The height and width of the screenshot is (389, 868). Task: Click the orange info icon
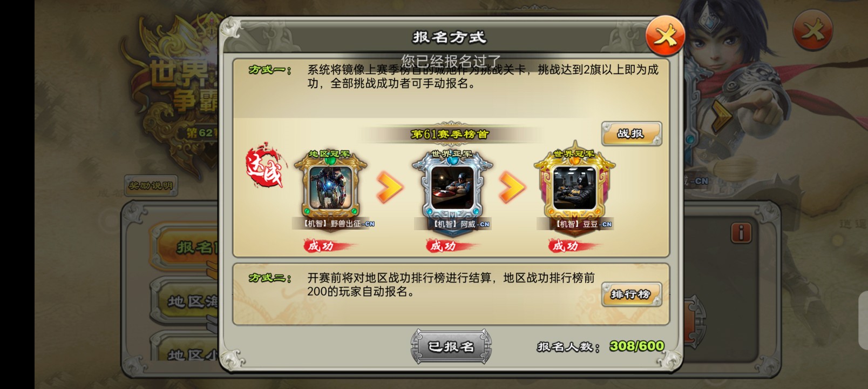point(741,232)
